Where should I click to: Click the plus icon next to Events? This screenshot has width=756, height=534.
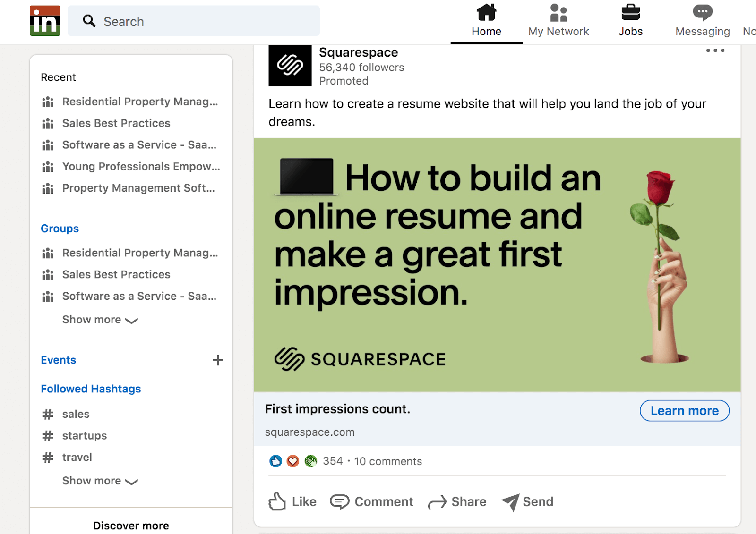218,360
